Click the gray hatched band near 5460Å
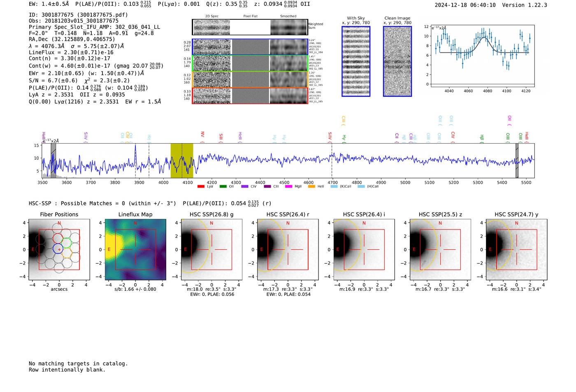Viewport: 576px width, 392px height. [517, 160]
